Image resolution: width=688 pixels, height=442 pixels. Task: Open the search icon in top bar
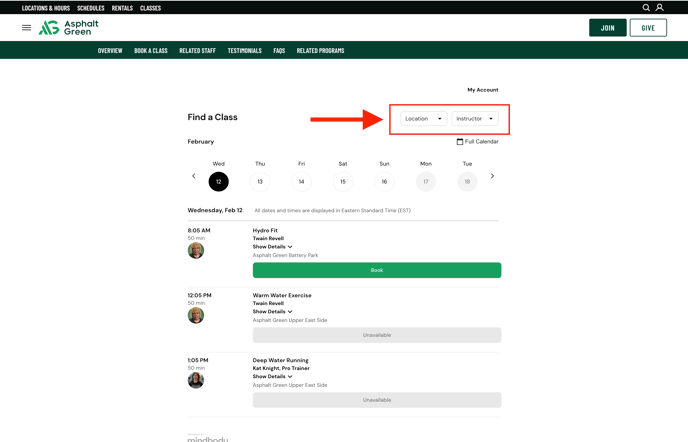click(x=646, y=8)
